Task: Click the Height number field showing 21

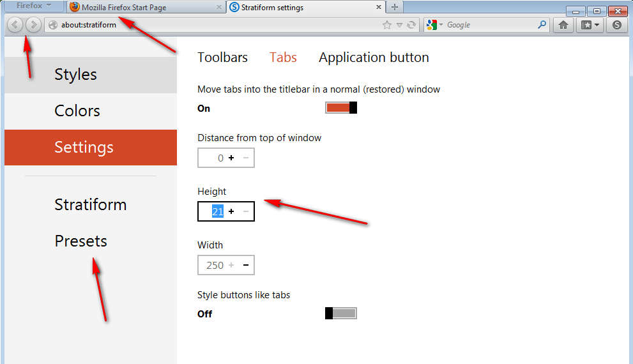Action: click(x=218, y=211)
